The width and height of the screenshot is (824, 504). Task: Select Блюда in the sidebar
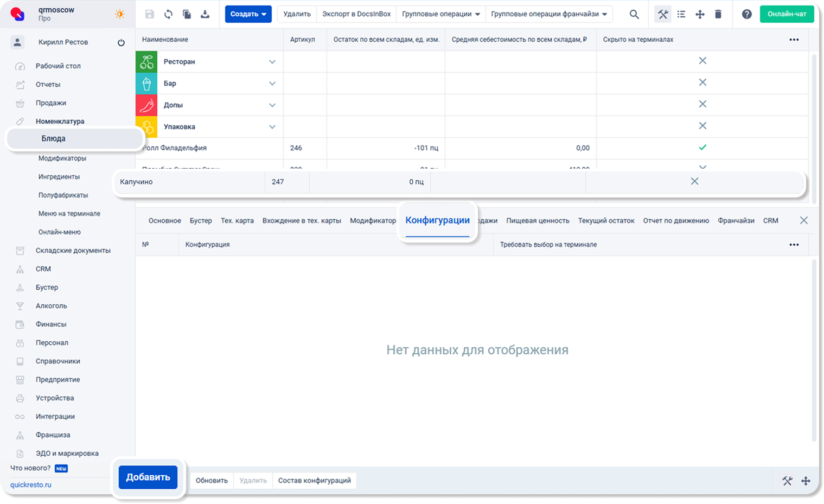pyautogui.click(x=75, y=139)
